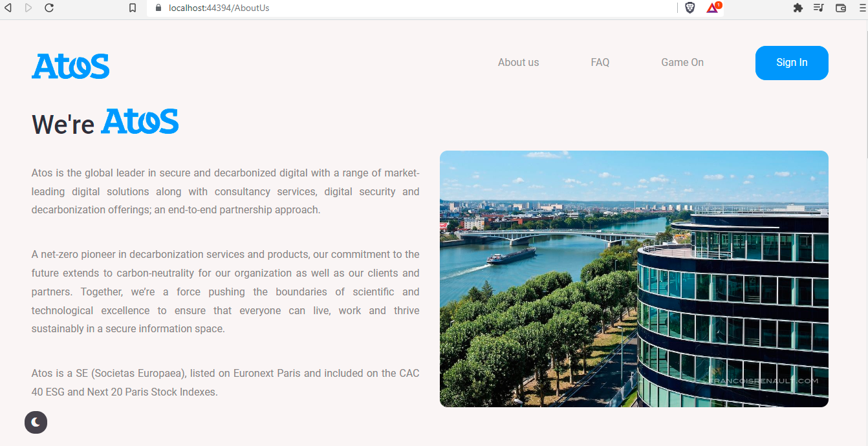Click the browser forward arrow

pos(28,8)
